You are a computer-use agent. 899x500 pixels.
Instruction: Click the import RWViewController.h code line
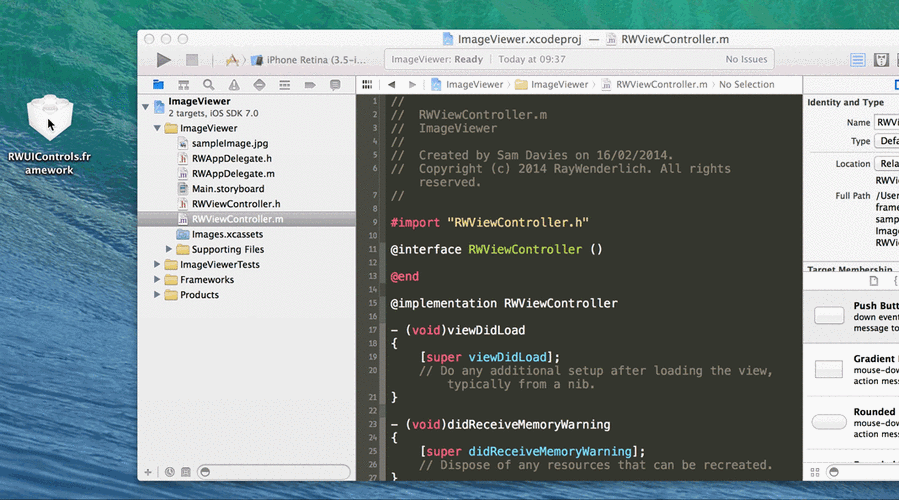click(x=490, y=222)
